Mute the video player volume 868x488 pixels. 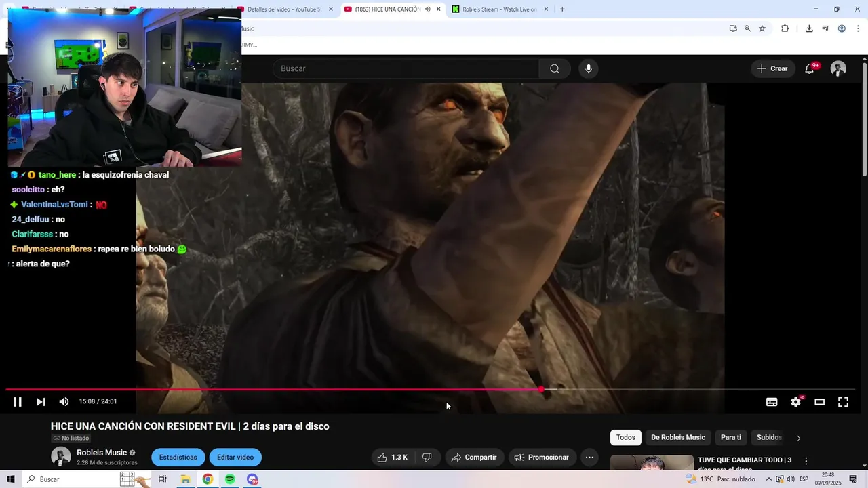[64, 402]
